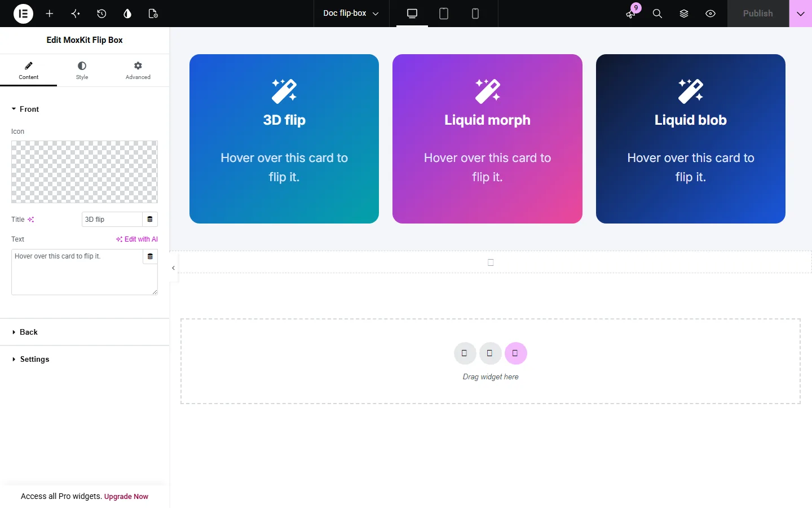Click the AI sparkle icon next to Title
Viewport: 812px width, 508px height.
coord(31,220)
